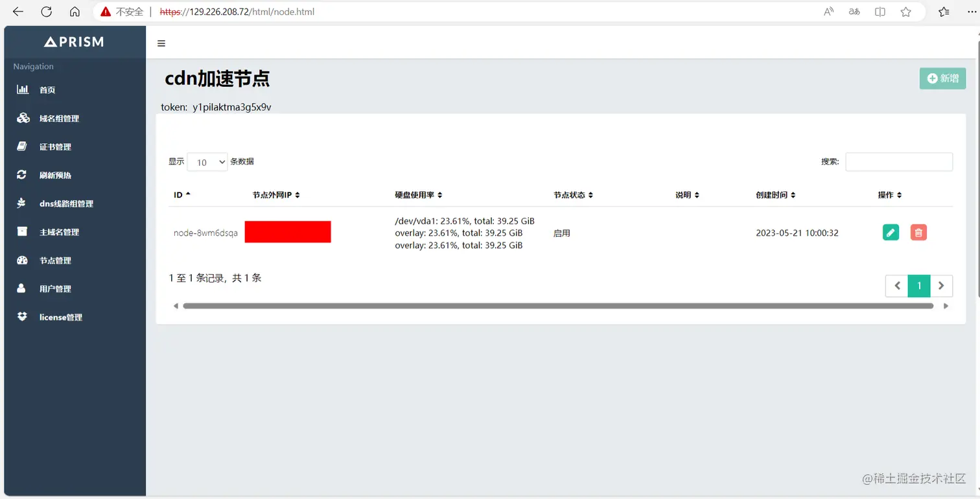Click the 节点管理 dashboard icon
980x499 pixels.
point(22,260)
